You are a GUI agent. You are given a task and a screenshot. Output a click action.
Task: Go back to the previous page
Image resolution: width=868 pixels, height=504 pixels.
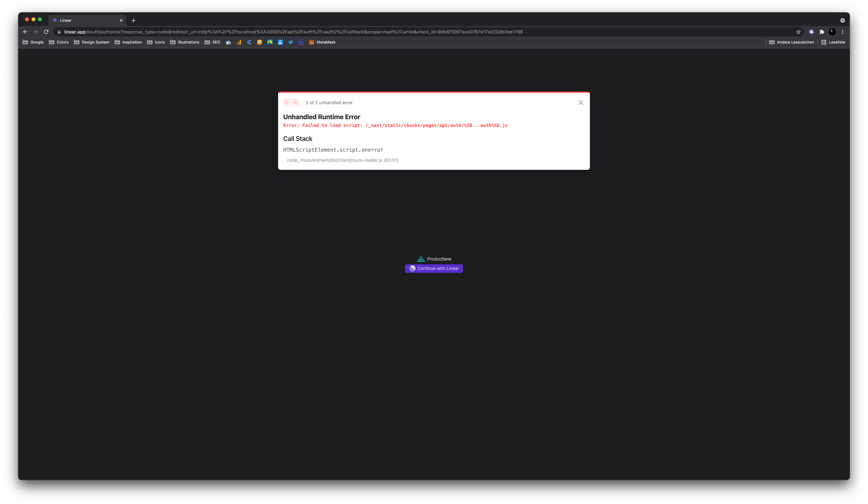click(25, 32)
